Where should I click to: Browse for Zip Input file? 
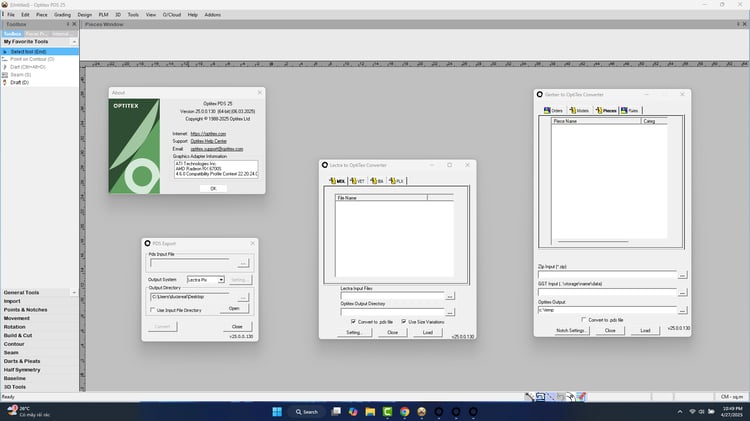pos(683,275)
